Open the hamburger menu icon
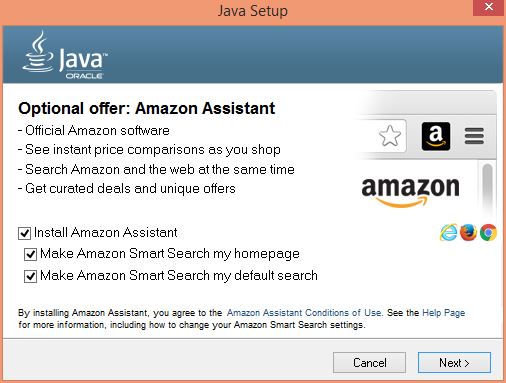Image resolution: width=506 pixels, height=383 pixels. [474, 136]
